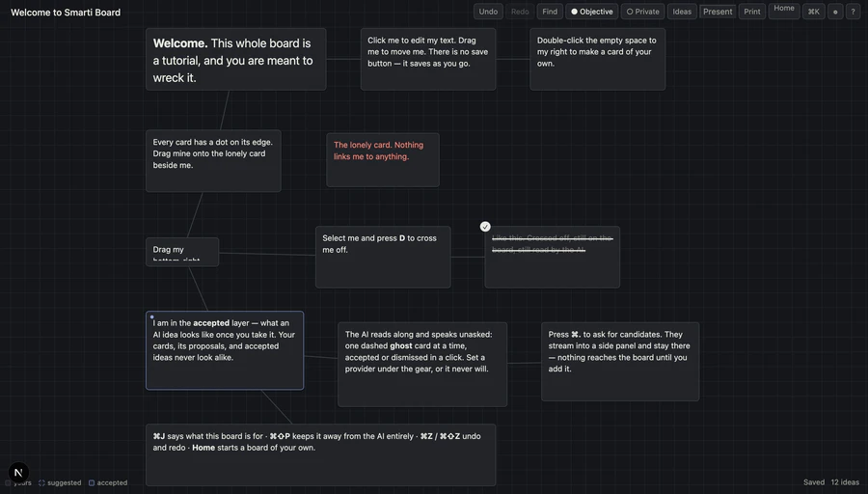Click the collapsed 'Drag my' card
The width and height of the screenshot is (868, 494).
pos(182,252)
